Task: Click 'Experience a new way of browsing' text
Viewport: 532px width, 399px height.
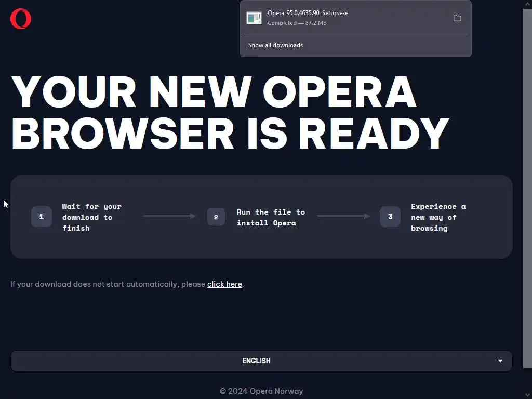Action: [x=438, y=217]
